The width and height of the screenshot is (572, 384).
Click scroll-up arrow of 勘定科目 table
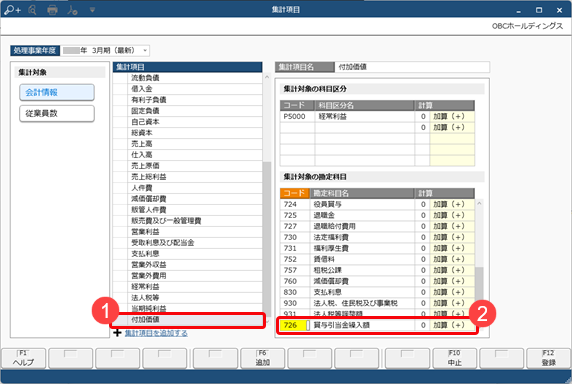pyautogui.click(x=479, y=203)
